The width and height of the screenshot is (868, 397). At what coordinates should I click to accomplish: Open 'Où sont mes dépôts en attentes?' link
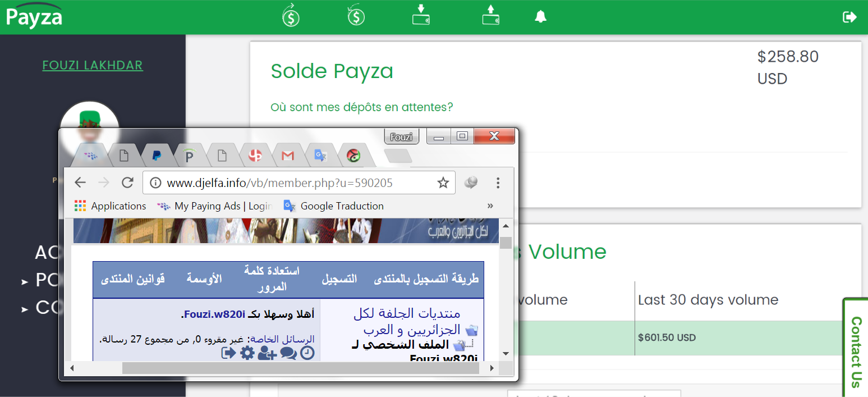point(361,107)
